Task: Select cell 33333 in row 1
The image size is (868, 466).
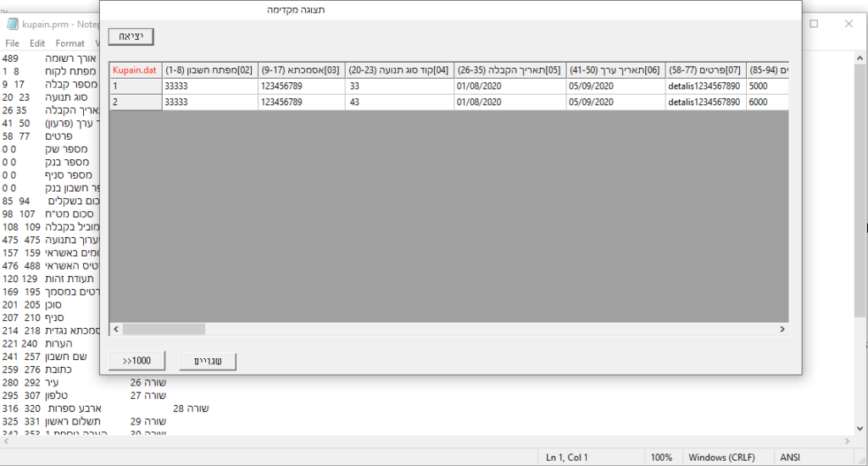Action: (x=210, y=86)
